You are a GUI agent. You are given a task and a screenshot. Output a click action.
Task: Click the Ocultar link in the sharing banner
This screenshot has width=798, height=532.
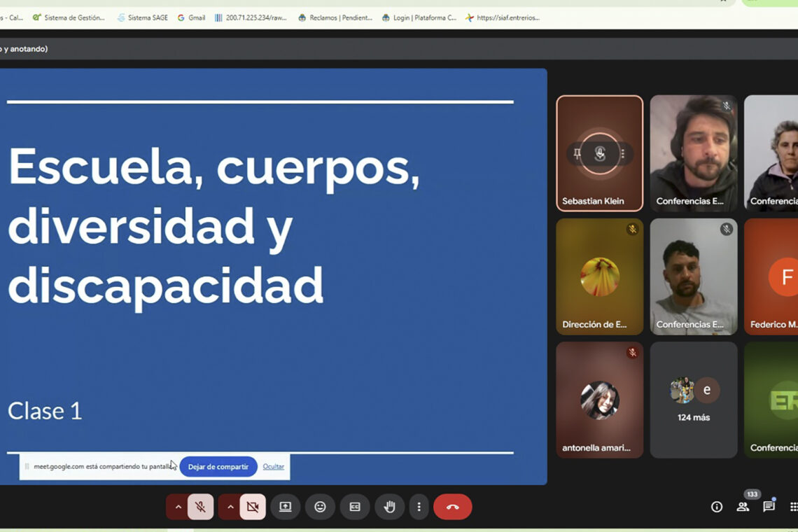(272, 466)
